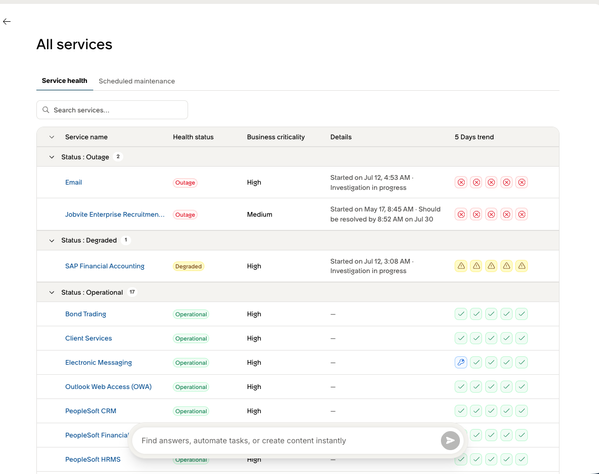
Task: Open the PeopleSoft HRMS link
Action: pyautogui.click(x=93, y=459)
